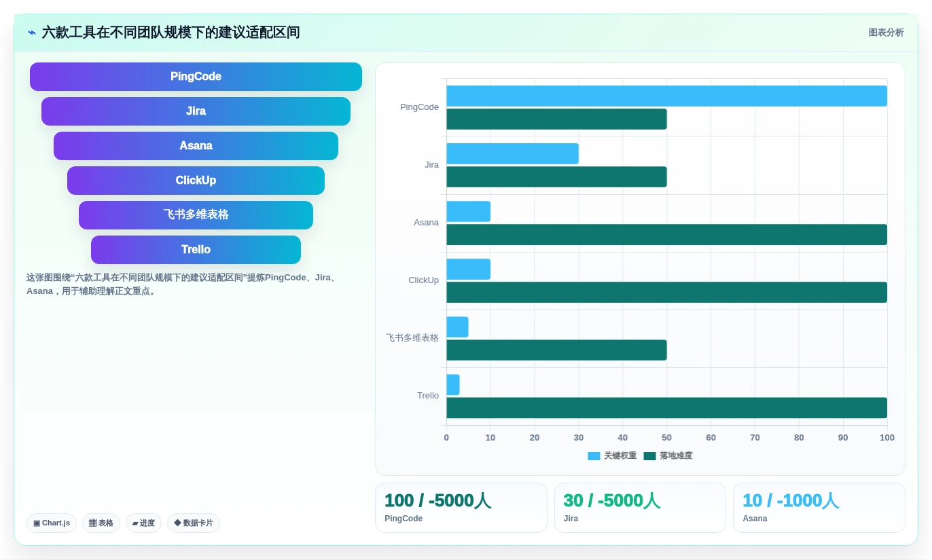Click Trello's dark green 落地难度 bar
The image size is (932, 560).
666,407
